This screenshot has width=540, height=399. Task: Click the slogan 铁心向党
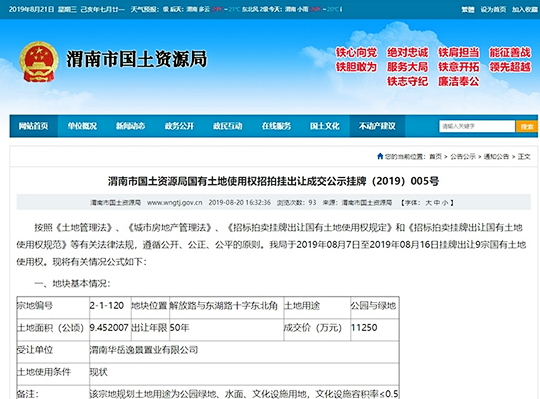pos(356,52)
